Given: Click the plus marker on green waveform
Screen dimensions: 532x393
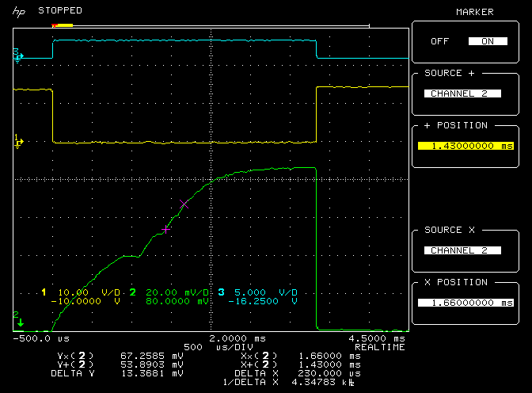Looking at the screenshot, I should [x=165, y=230].
